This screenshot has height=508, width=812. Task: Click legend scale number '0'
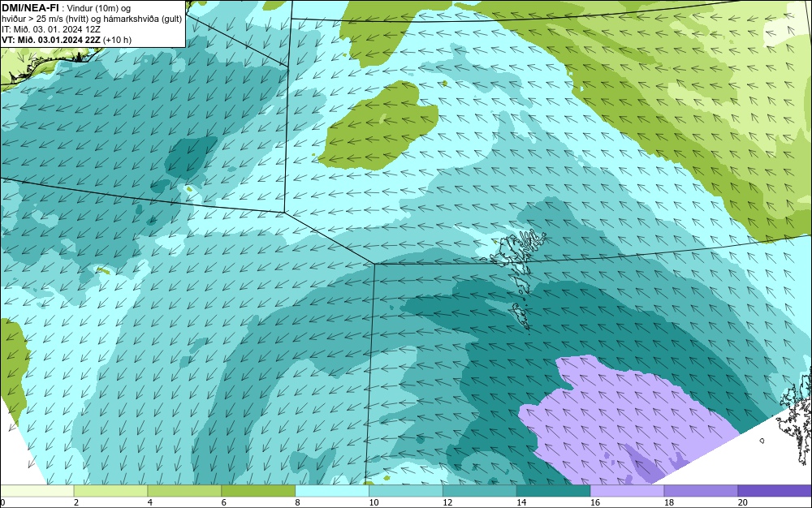pos(2,502)
